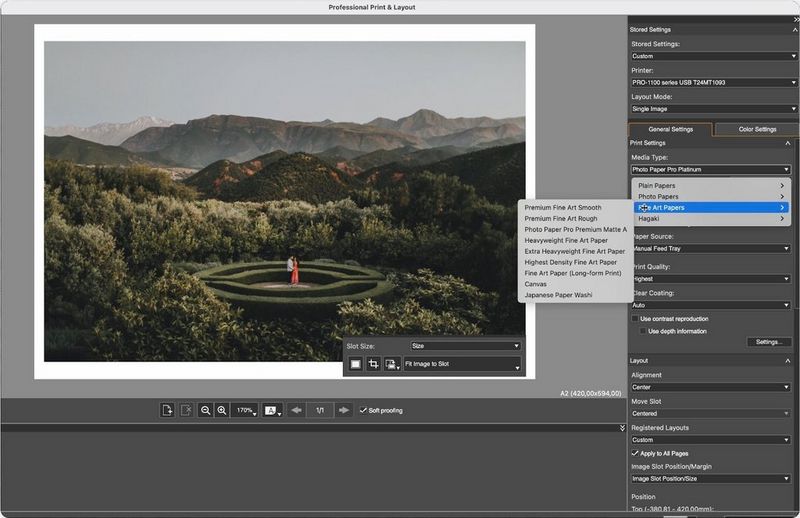Click the zoom out magnifier icon
Screen dimensions: 800x518
[204, 410]
